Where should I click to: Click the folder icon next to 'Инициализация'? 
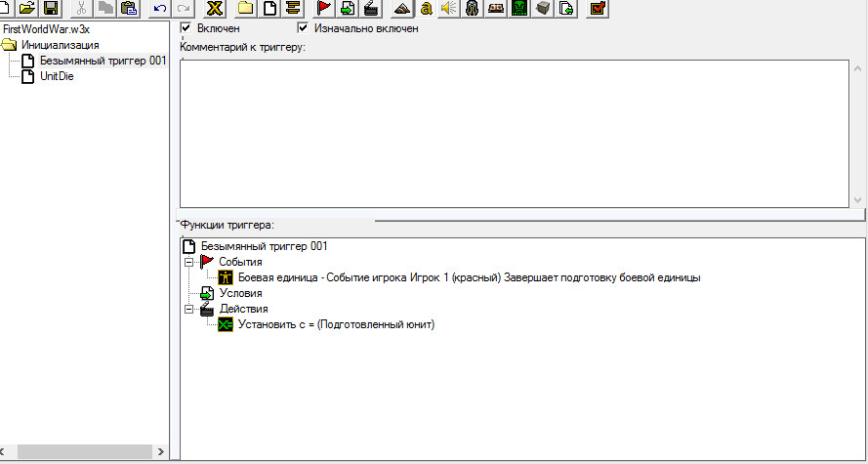9,45
